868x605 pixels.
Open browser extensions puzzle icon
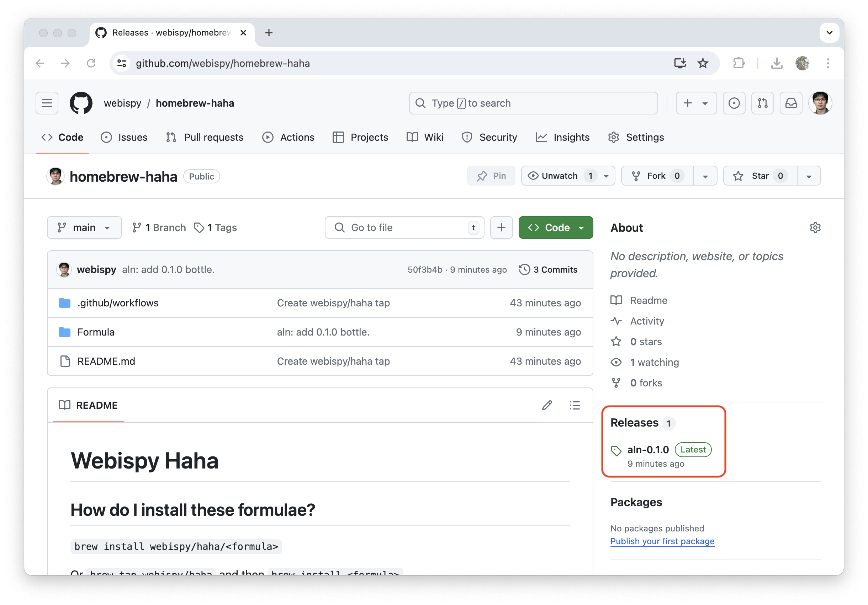(x=738, y=63)
